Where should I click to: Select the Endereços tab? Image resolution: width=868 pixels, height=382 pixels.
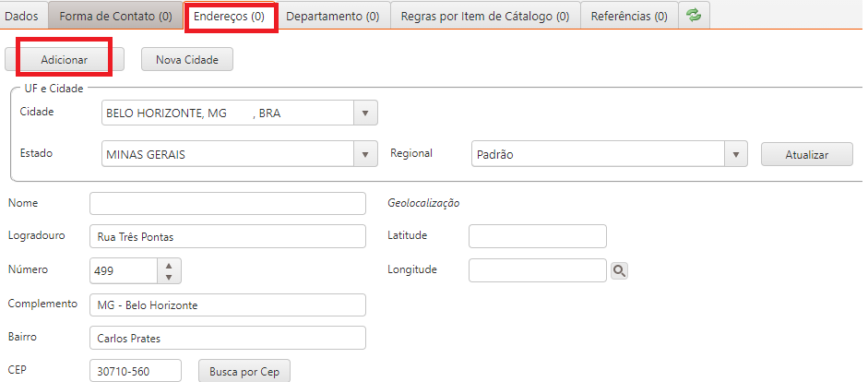click(x=230, y=16)
